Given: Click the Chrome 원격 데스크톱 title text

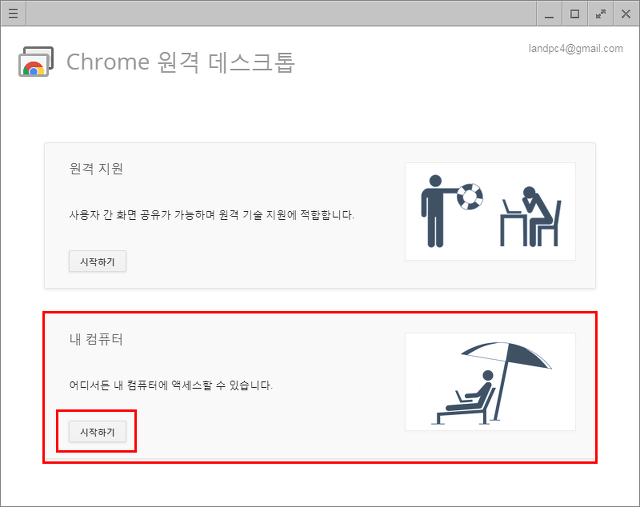Looking at the screenshot, I should 180,62.
